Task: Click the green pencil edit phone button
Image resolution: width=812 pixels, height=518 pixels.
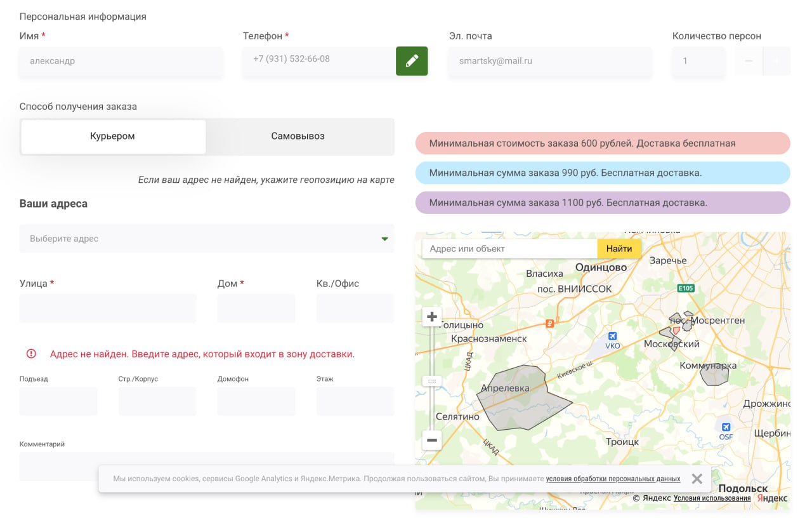Action: pyautogui.click(x=412, y=61)
